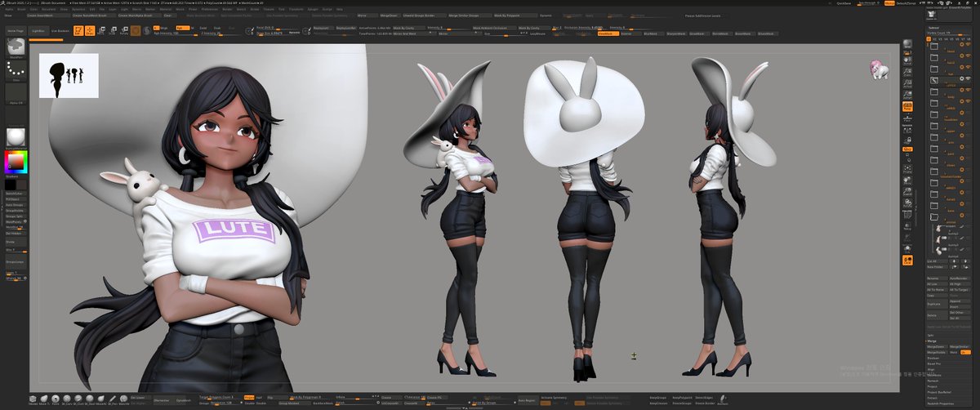Click the character head camera view thumbnail
The width and height of the screenshot is (980, 410).
click(880, 70)
